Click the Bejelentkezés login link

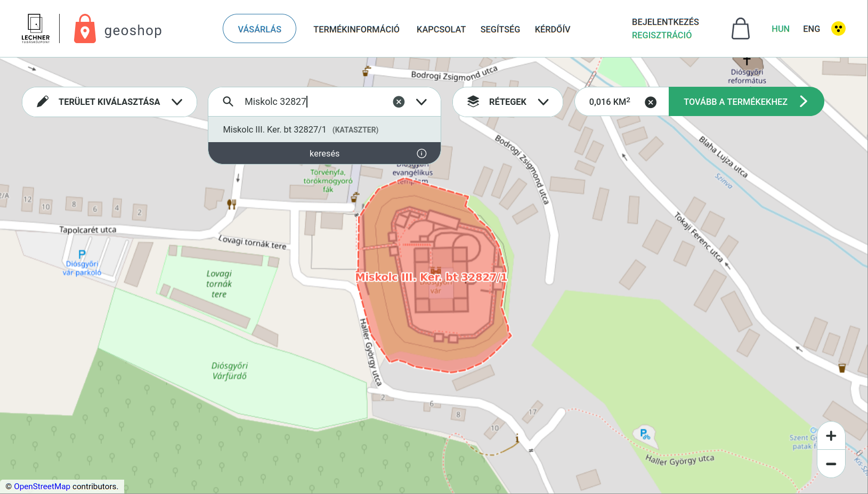(666, 22)
